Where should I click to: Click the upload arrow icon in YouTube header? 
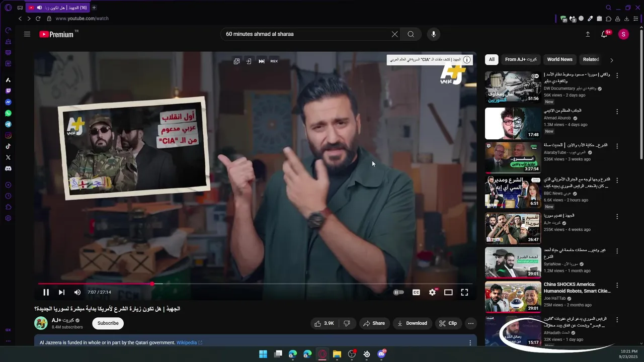point(588,34)
